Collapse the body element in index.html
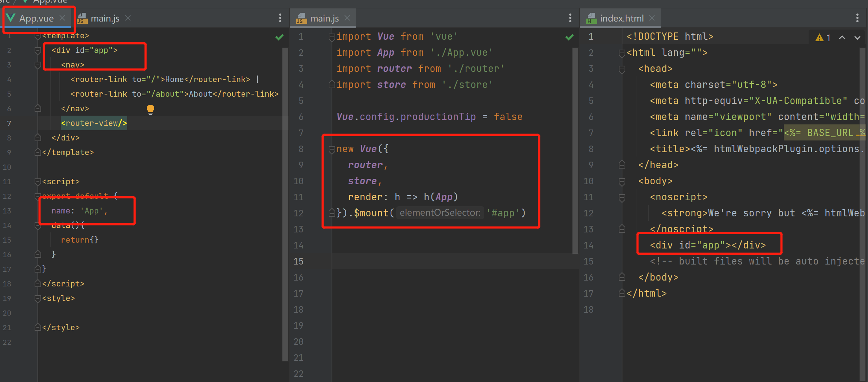Screen dimensions: 868x382 [x=622, y=181]
